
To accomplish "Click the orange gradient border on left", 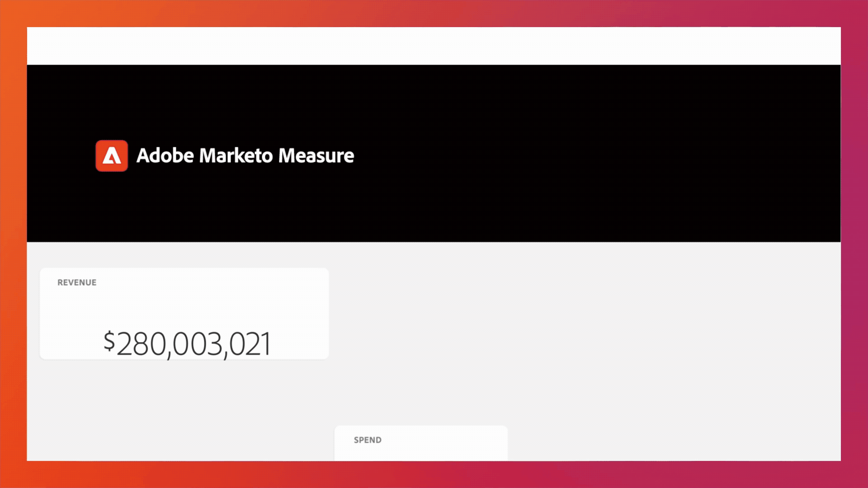I will (x=13, y=244).
